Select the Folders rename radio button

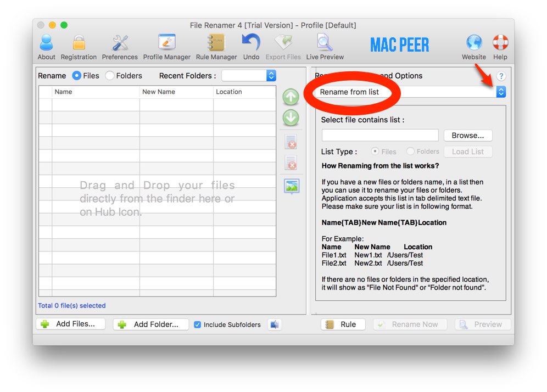click(109, 76)
